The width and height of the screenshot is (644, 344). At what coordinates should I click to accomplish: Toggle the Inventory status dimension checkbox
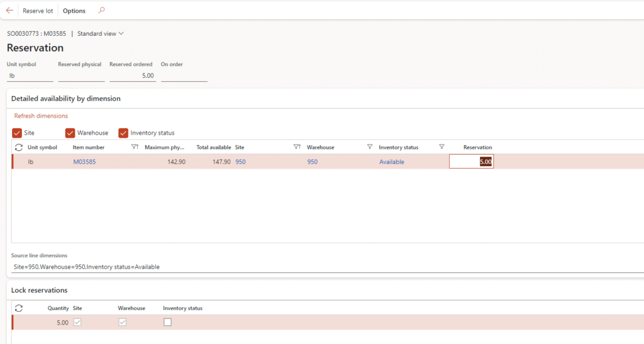(x=123, y=133)
